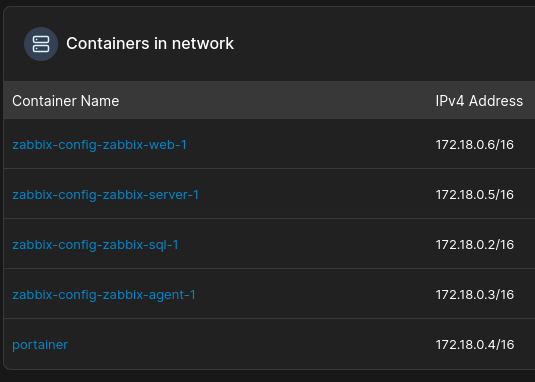535x382 pixels.
Task: Click the 172.18.0.3/16 address cell
Action: pyautogui.click(x=475, y=295)
